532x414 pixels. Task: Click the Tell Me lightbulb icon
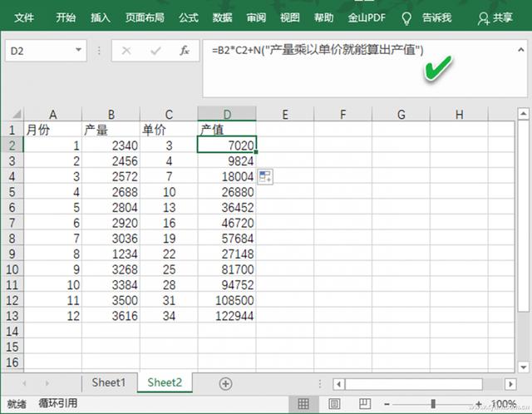coord(406,18)
